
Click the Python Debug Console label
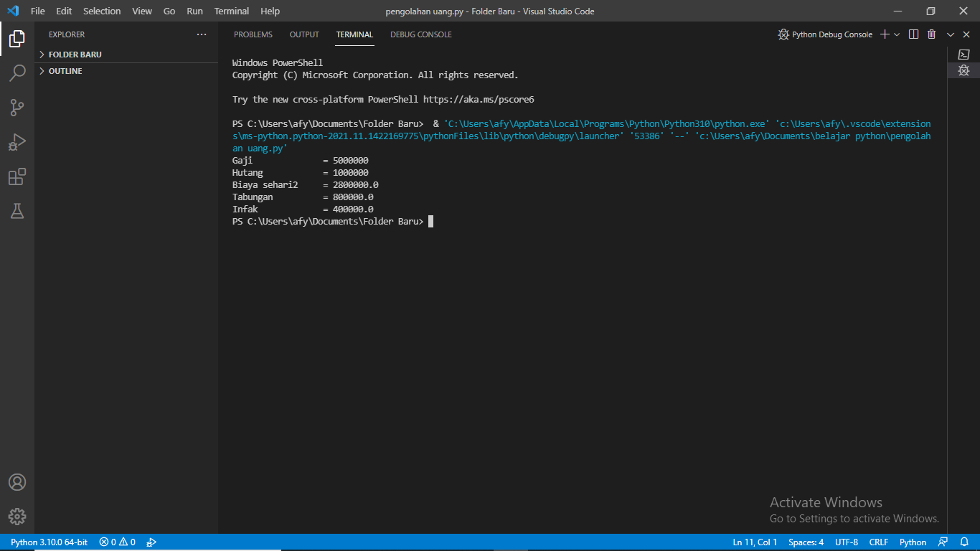(x=832, y=34)
